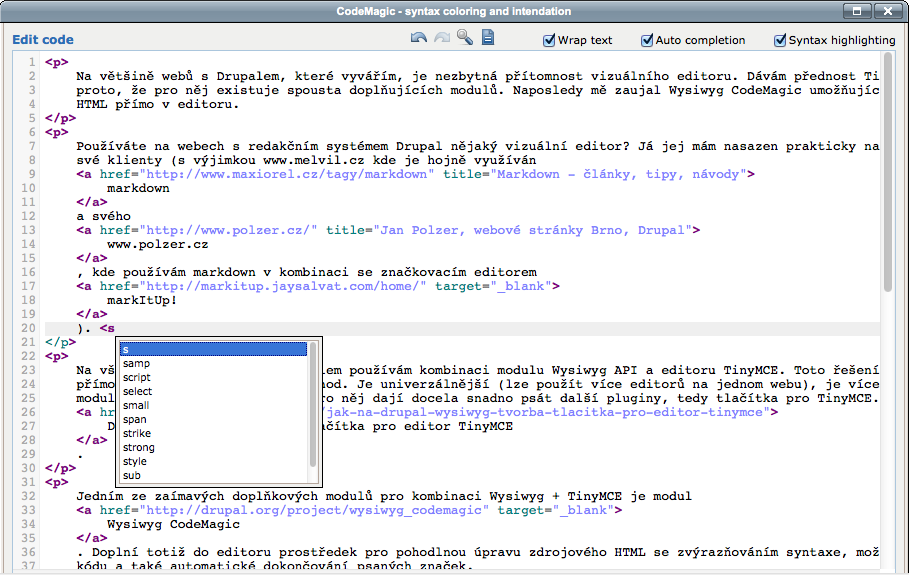Click the markitup.jaysalvat.com URL on line 17
The image size is (909, 575).
[x=282, y=286]
